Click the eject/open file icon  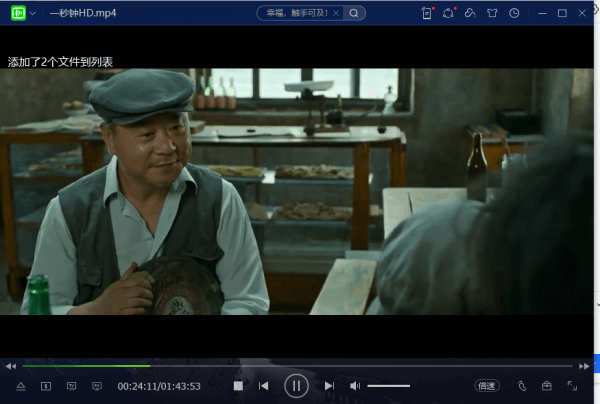tap(21, 386)
